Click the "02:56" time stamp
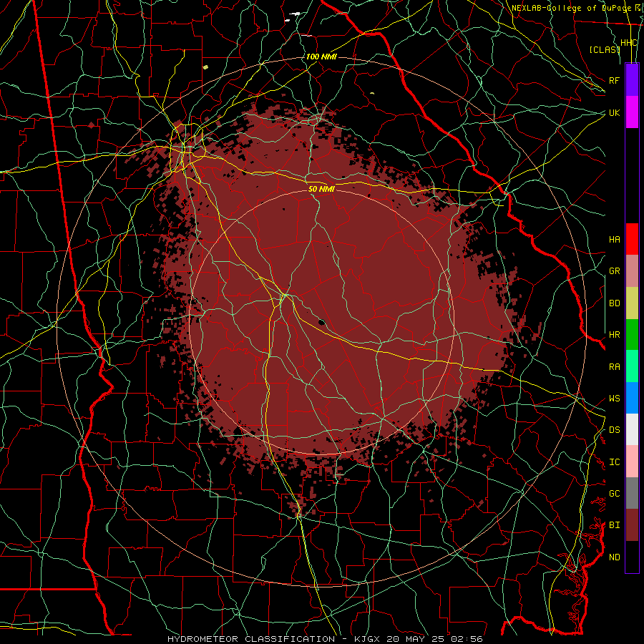The image size is (644, 644). pyautogui.click(x=467, y=639)
